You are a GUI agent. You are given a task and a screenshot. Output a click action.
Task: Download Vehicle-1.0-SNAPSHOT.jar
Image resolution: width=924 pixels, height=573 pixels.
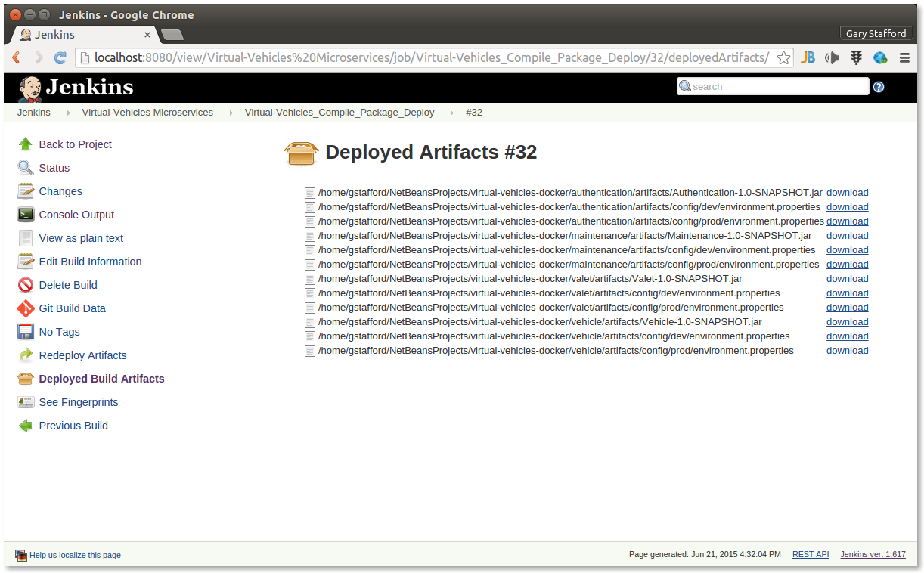[847, 322]
